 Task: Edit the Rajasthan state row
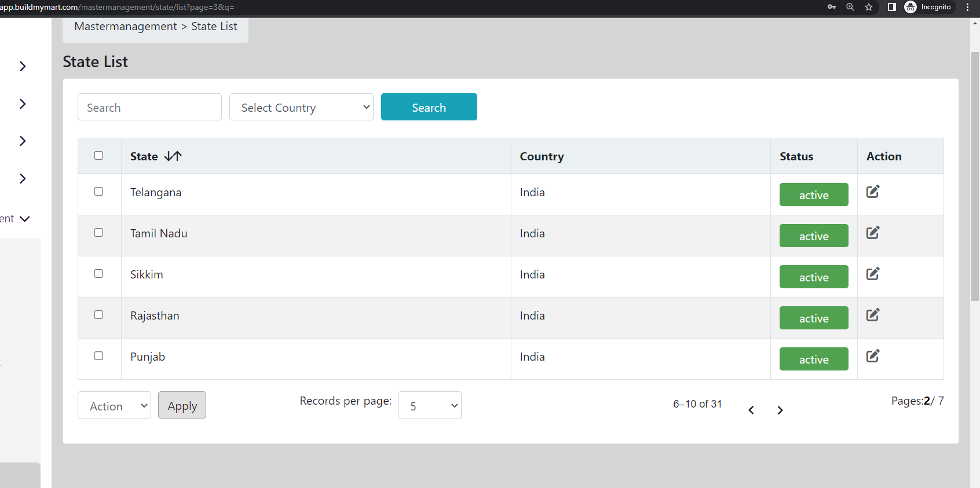873,315
